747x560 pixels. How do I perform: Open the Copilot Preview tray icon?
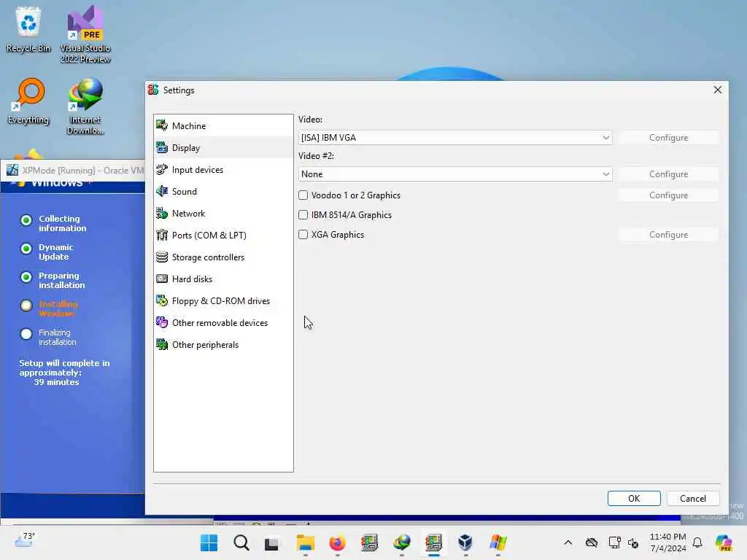[724, 542]
